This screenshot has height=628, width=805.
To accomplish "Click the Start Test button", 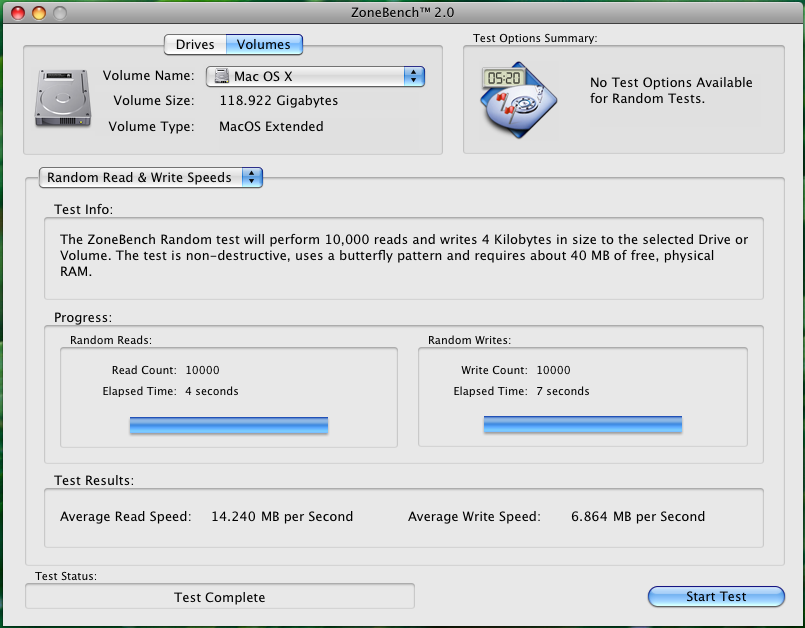I will pyautogui.click(x=716, y=596).
